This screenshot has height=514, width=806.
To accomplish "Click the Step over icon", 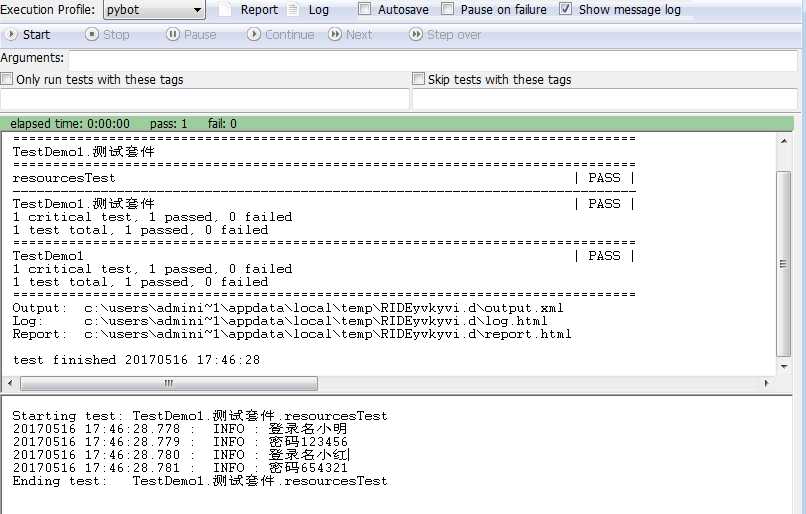I will click(x=415, y=34).
